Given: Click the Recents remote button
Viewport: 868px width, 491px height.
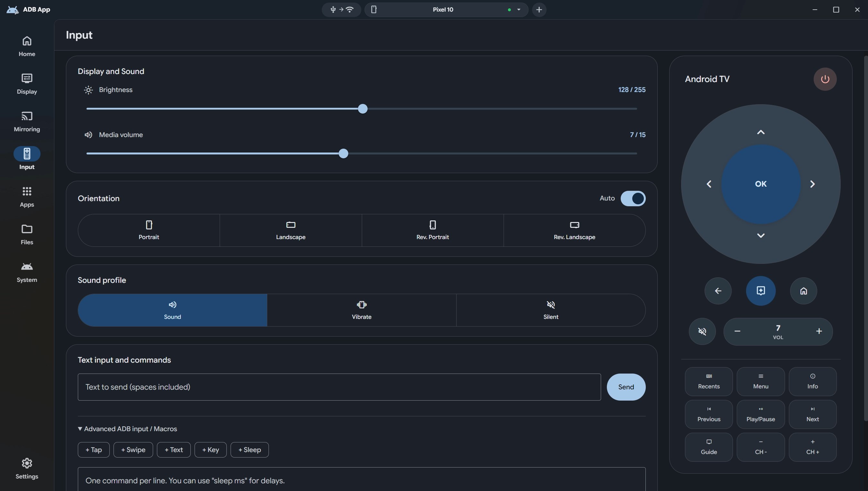Looking at the screenshot, I should pos(708,381).
